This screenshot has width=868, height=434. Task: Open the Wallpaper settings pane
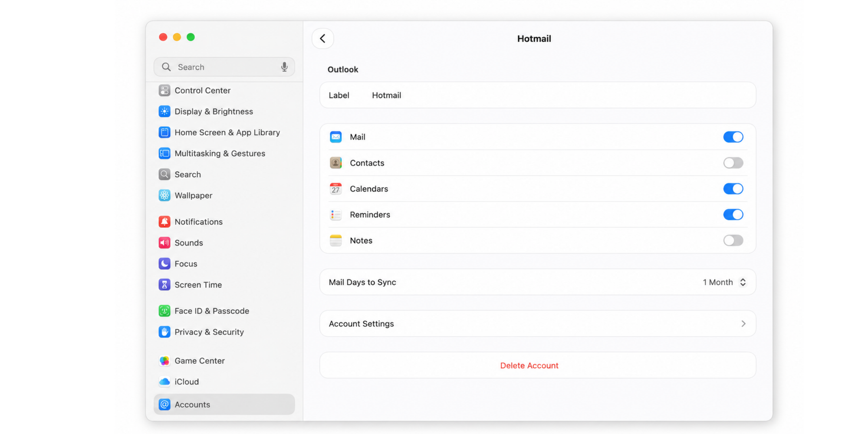coord(224,195)
